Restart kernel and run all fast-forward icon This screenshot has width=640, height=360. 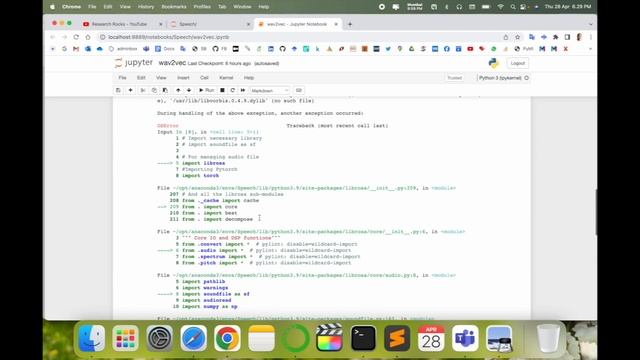[x=243, y=90]
